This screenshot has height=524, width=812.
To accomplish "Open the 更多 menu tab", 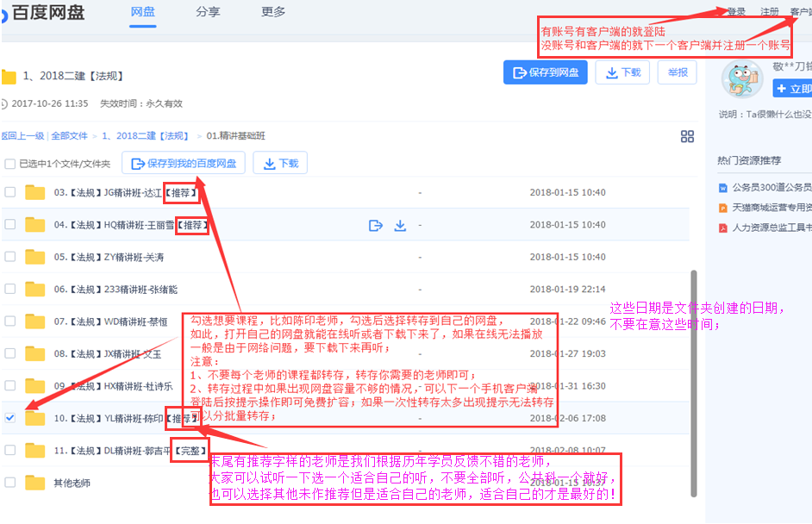I will point(273,12).
